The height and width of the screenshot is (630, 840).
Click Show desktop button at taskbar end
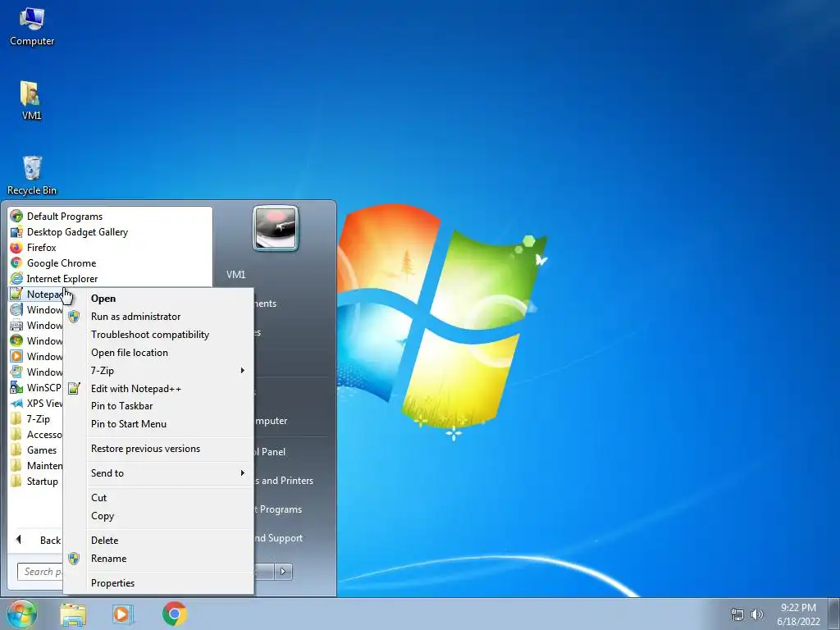(x=834, y=614)
